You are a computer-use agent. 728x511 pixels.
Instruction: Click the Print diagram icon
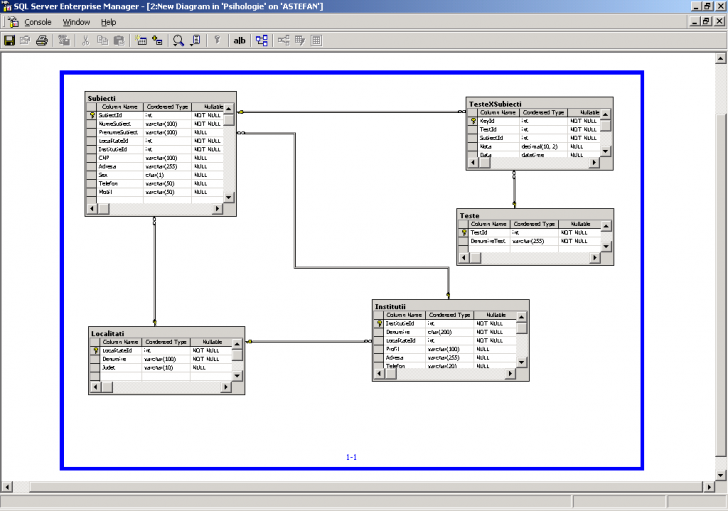(42, 41)
